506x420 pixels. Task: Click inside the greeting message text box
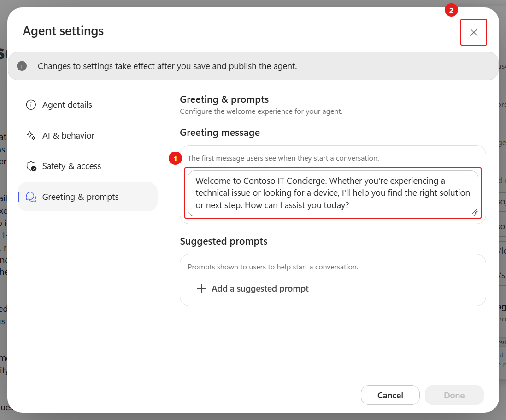tap(333, 193)
